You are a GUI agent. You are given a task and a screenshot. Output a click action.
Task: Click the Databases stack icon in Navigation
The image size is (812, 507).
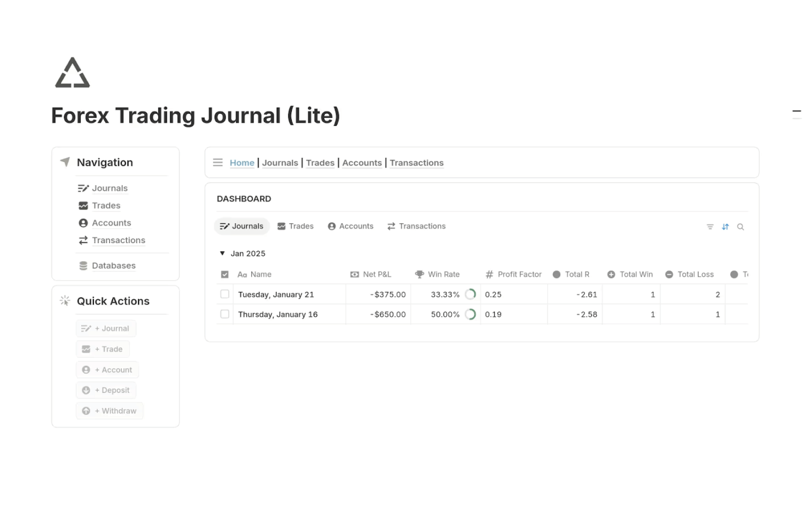pos(84,266)
